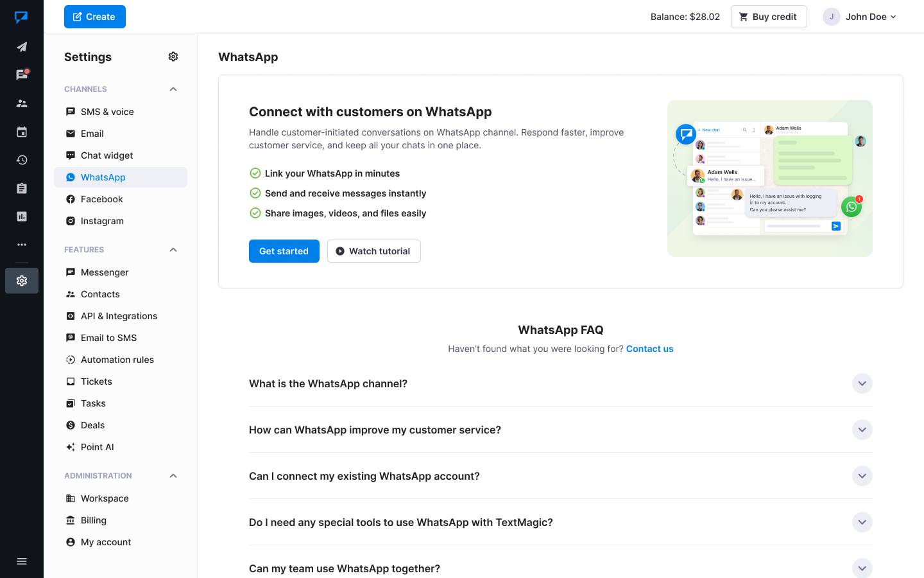The image size is (924, 578).
Task: Click the gear icon beside Settings heading
Action: click(x=173, y=57)
